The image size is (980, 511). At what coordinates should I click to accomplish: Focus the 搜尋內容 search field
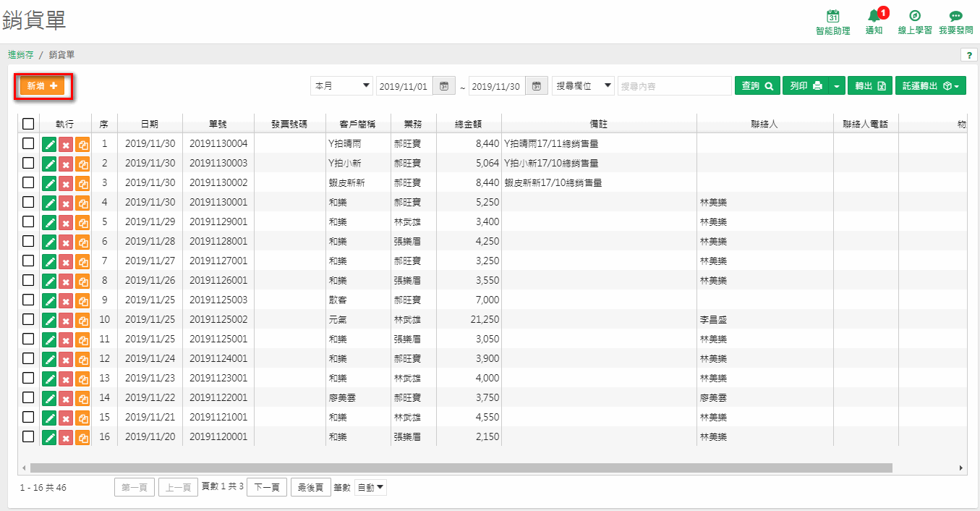(675, 86)
